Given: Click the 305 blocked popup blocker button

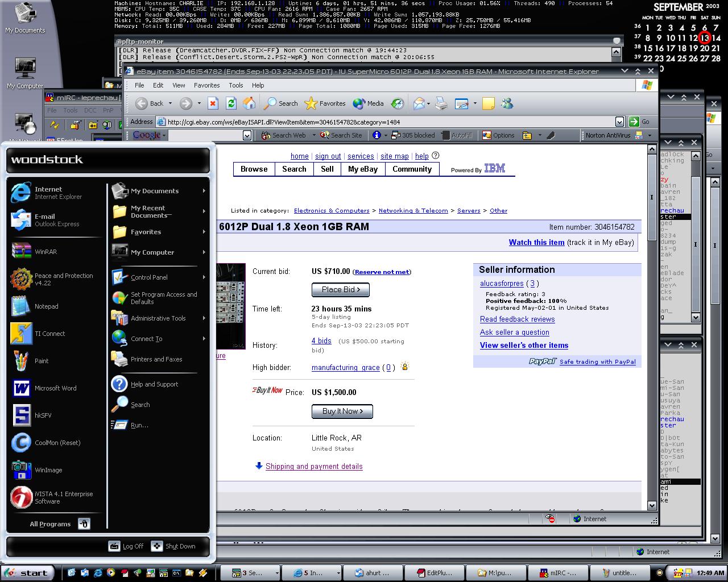Looking at the screenshot, I should click(413, 135).
